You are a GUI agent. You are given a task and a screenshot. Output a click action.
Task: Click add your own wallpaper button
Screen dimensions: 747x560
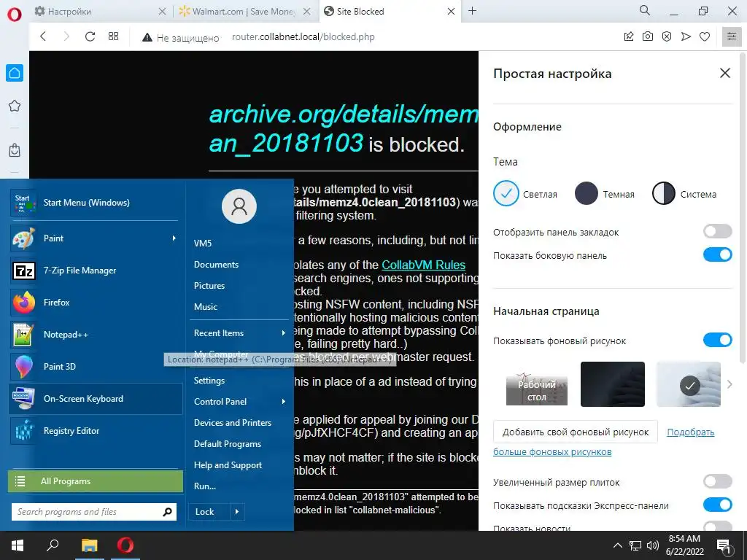point(576,432)
